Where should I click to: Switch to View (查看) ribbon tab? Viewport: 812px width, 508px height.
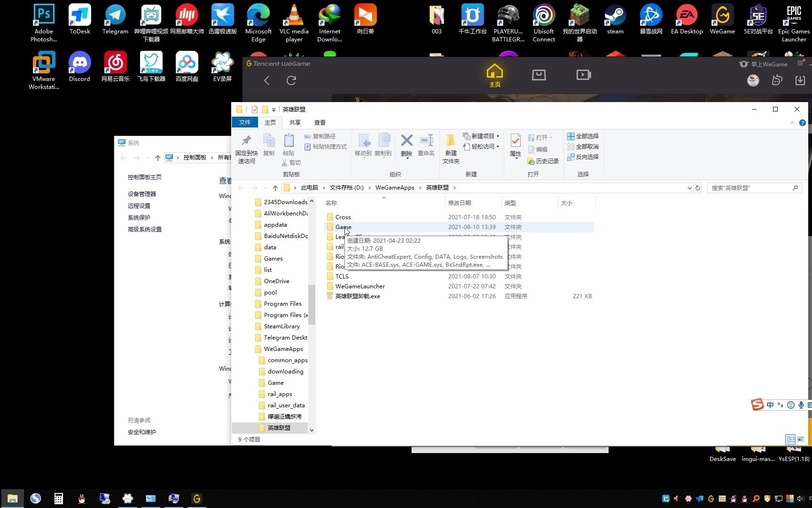click(320, 122)
